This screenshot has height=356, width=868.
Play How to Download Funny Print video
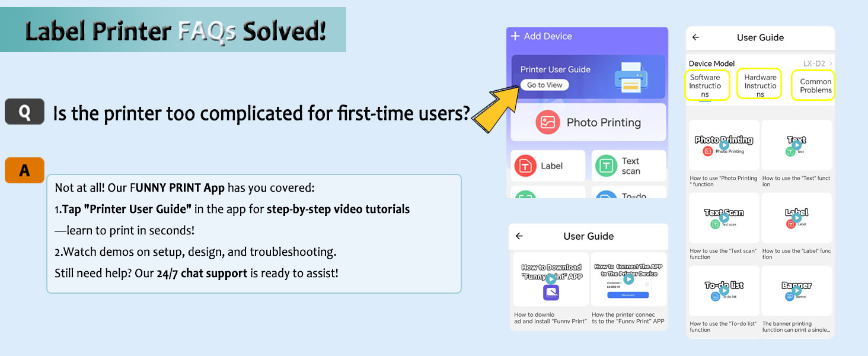[551, 279]
